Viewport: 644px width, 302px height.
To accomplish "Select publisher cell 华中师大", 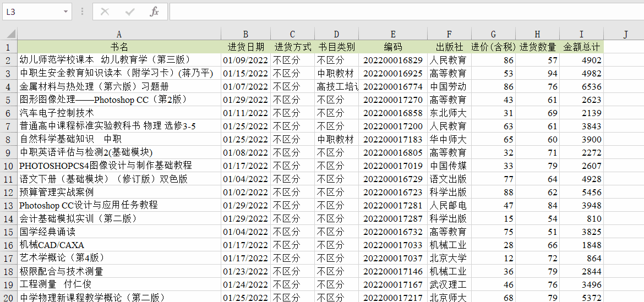I will 449,140.
